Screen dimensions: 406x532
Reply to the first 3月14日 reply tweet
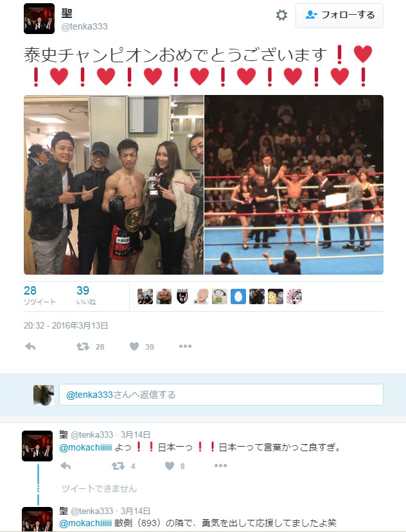click(x=66, y=466)
